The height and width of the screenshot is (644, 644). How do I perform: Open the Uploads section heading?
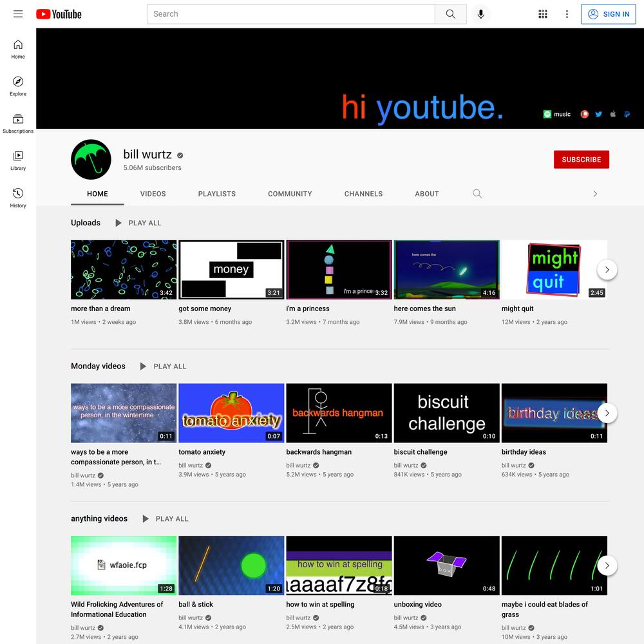(86, 223)
